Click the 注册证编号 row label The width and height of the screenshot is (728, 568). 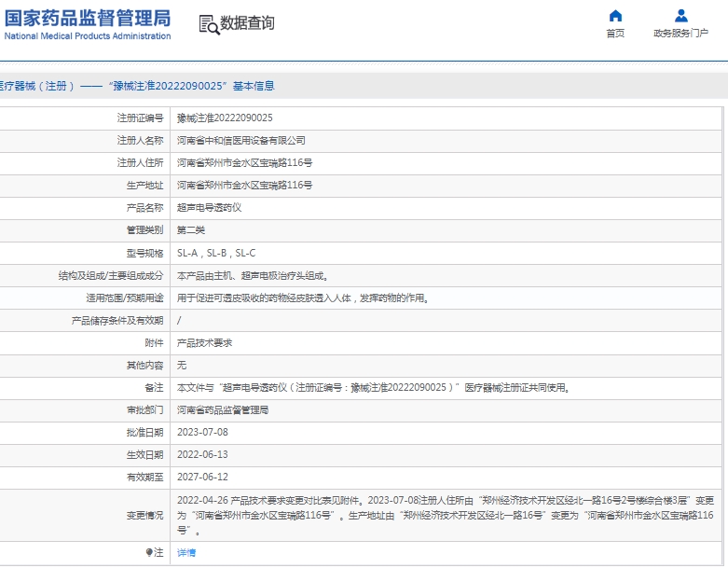pos(140,118)
